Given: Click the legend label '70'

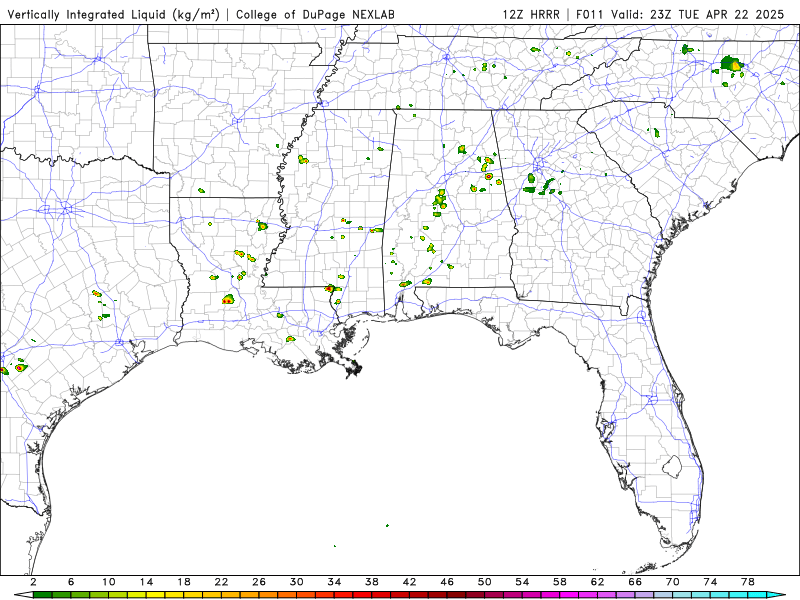Looking at the screenshot, I should pyautogui.click(x=673, y=582).
